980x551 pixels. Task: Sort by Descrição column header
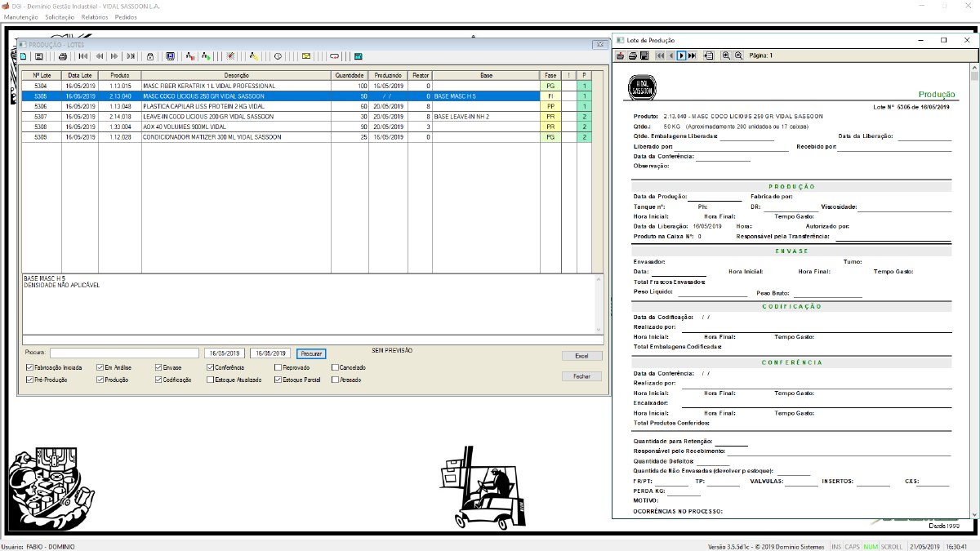click(x=236, y=75)
